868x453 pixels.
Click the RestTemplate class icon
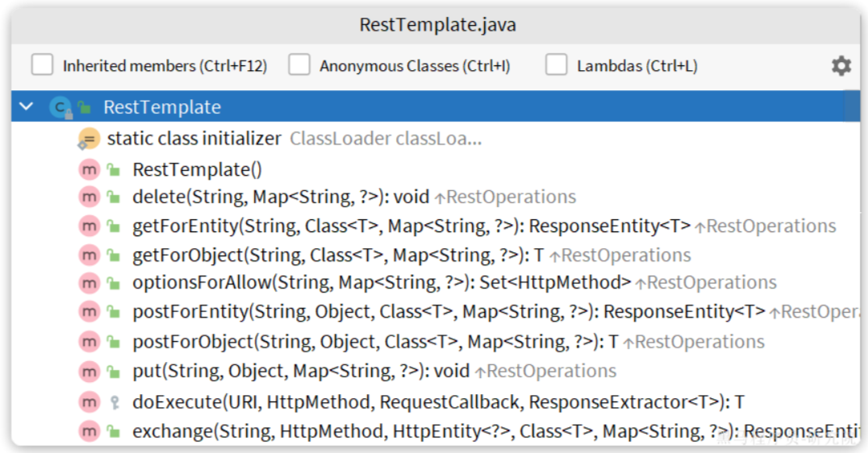point(61,106)
